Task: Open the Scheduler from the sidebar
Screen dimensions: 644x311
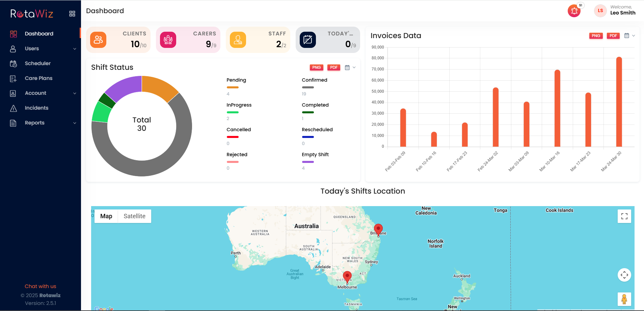Action: [37, 63]
